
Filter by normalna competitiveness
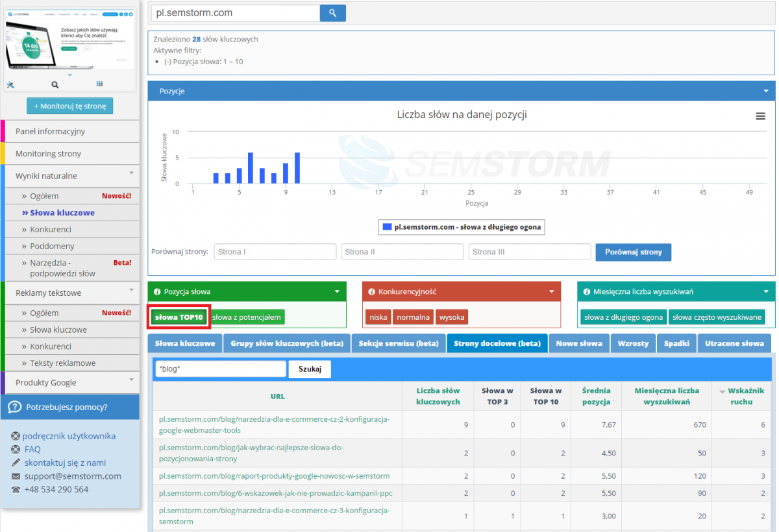pyautogui.click(x=413, y=317)
